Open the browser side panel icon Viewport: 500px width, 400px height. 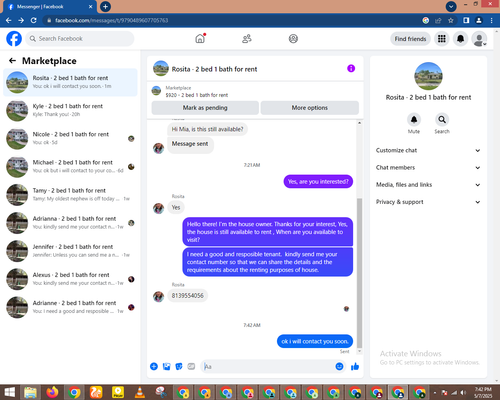click(466, 20)
